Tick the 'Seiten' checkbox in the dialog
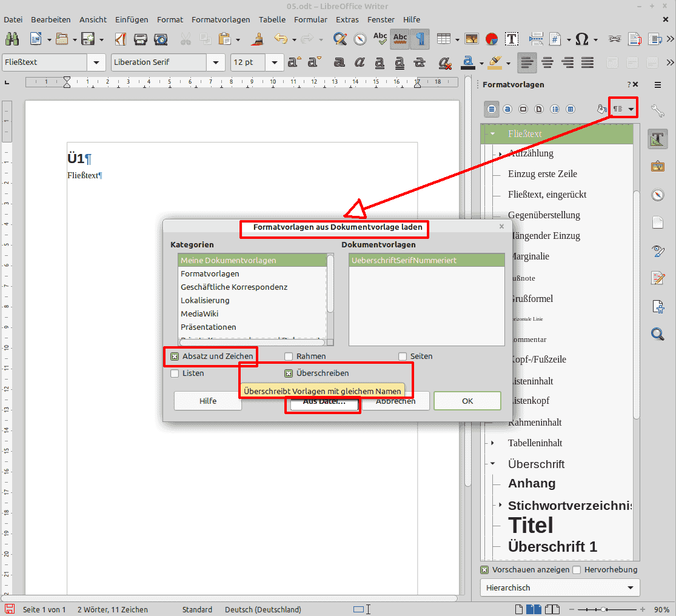 pos(403,357)
